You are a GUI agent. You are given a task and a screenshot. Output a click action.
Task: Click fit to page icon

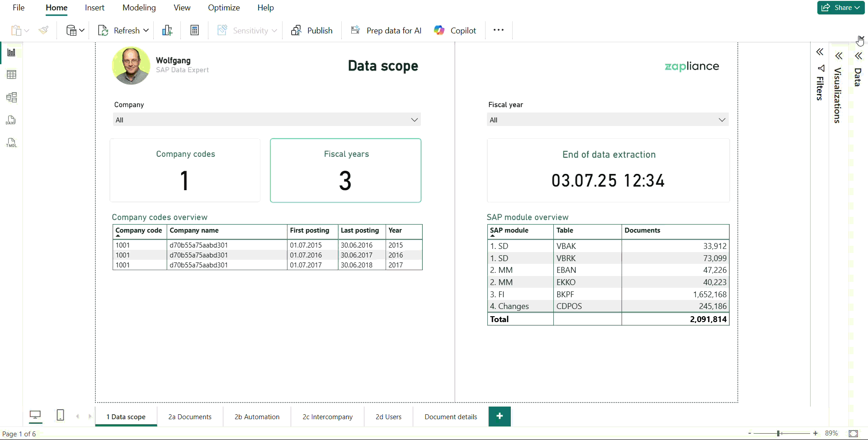(x=853, y=433)
